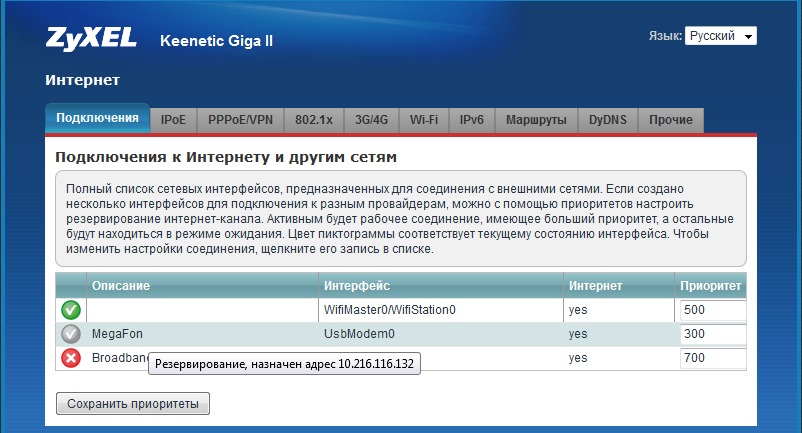This screenshot has height=433, width=802.
Task: Open the Маршруты tab
Action: click(x=536, y=120)
